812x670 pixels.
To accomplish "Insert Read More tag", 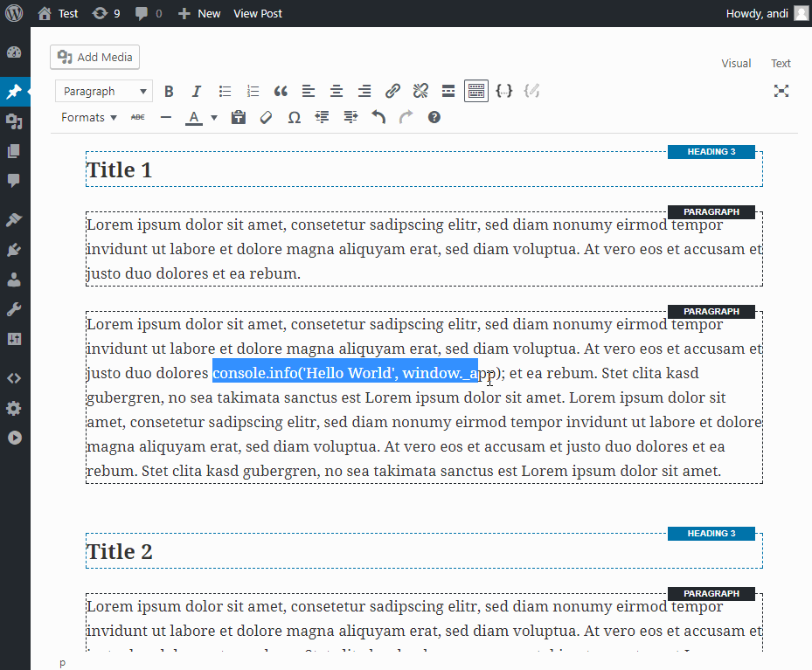I will click(x=448, y=92).
